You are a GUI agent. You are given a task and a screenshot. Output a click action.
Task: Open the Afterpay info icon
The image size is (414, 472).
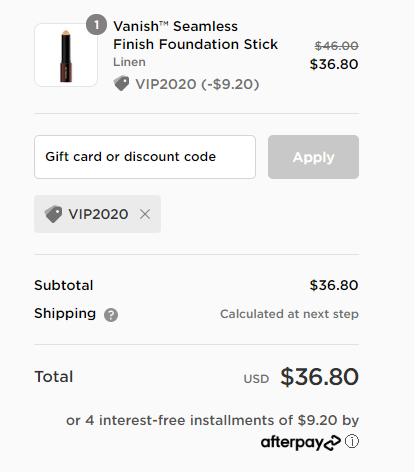[352, 441]
